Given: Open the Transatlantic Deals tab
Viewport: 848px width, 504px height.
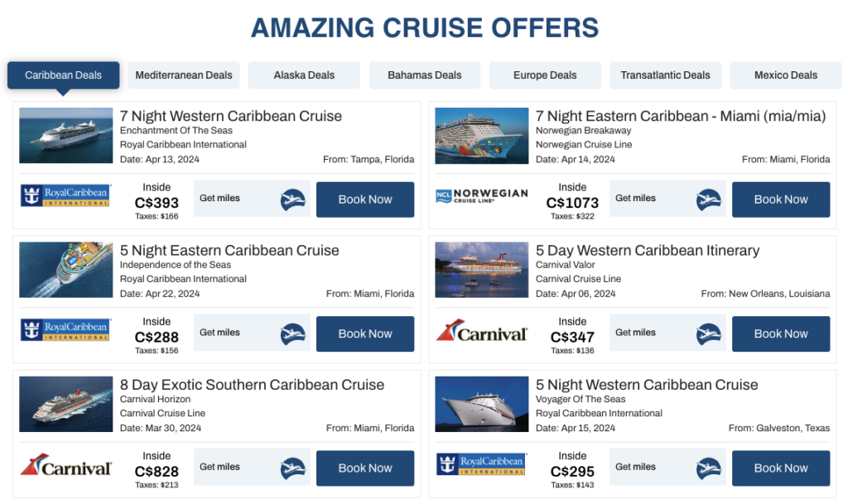Looking at the screenshot, I should 665,74.
